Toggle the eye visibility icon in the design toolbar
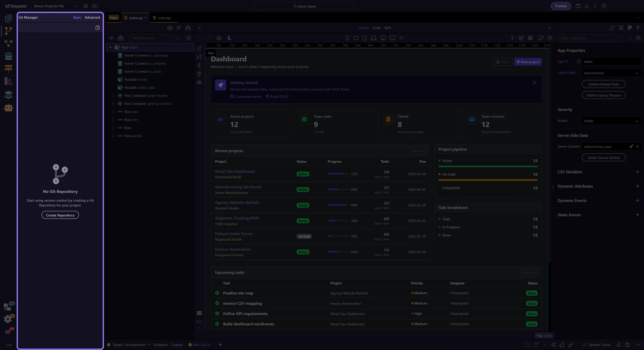 [199, 82]
